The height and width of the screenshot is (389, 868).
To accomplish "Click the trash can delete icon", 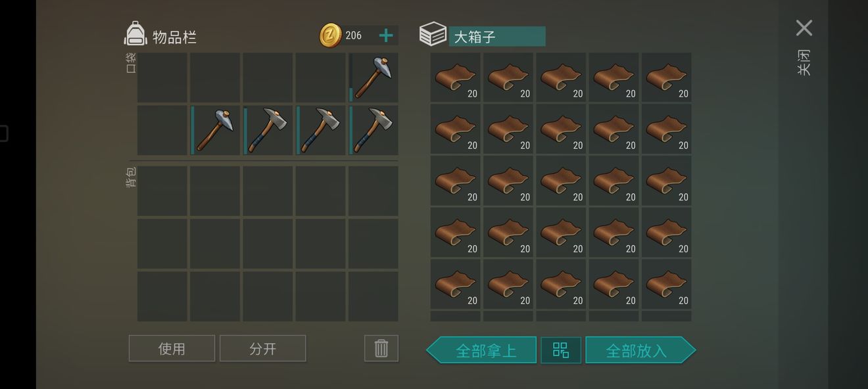I will click(381, 348).
